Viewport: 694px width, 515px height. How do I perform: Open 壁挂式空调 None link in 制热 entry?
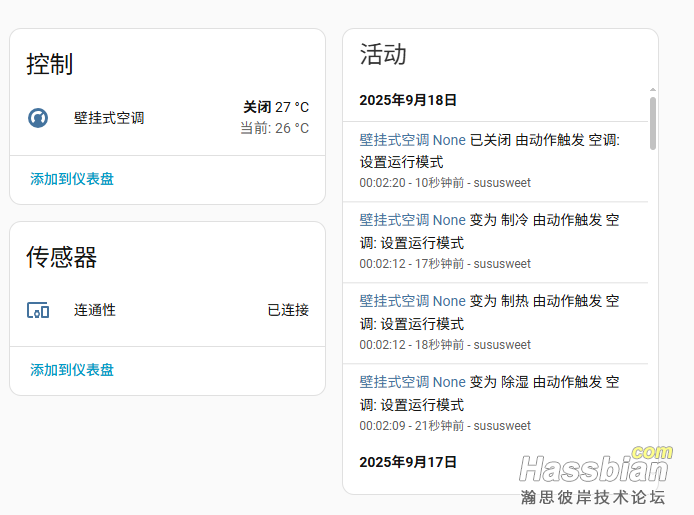tap(412, 300)
